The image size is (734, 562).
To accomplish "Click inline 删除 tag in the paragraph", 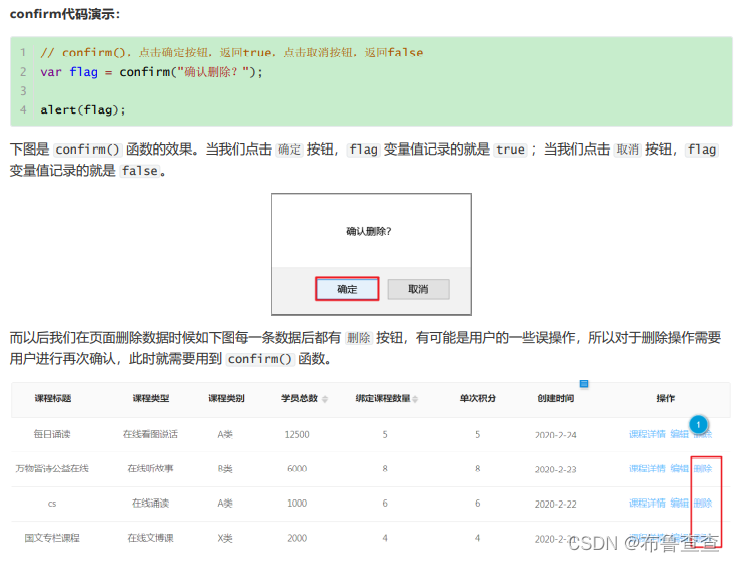I will coord(359,338).
